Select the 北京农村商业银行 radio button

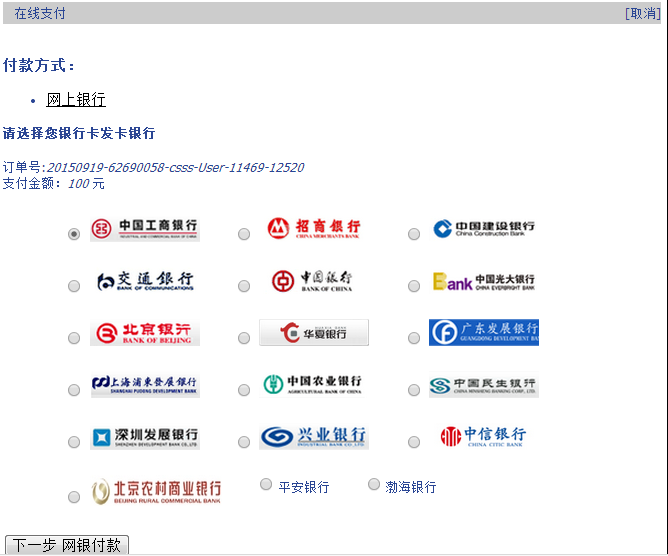[74, 497]
